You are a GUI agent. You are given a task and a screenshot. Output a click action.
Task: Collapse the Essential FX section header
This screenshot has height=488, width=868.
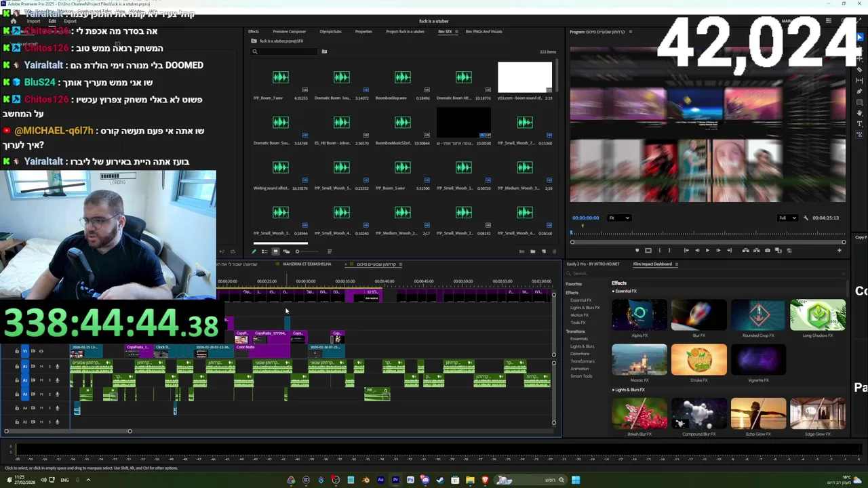point(624,291)
